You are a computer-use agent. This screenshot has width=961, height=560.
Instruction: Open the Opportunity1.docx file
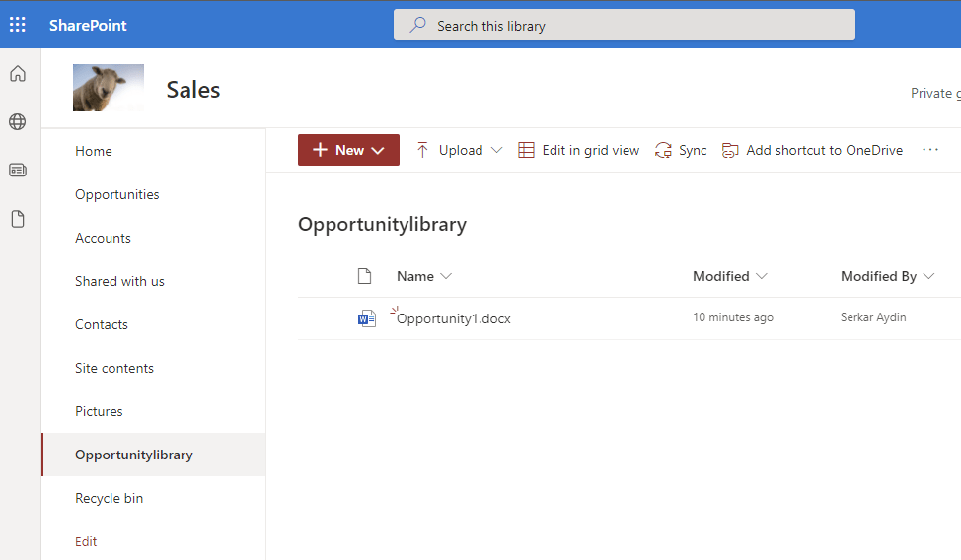(x=454, y=318)
